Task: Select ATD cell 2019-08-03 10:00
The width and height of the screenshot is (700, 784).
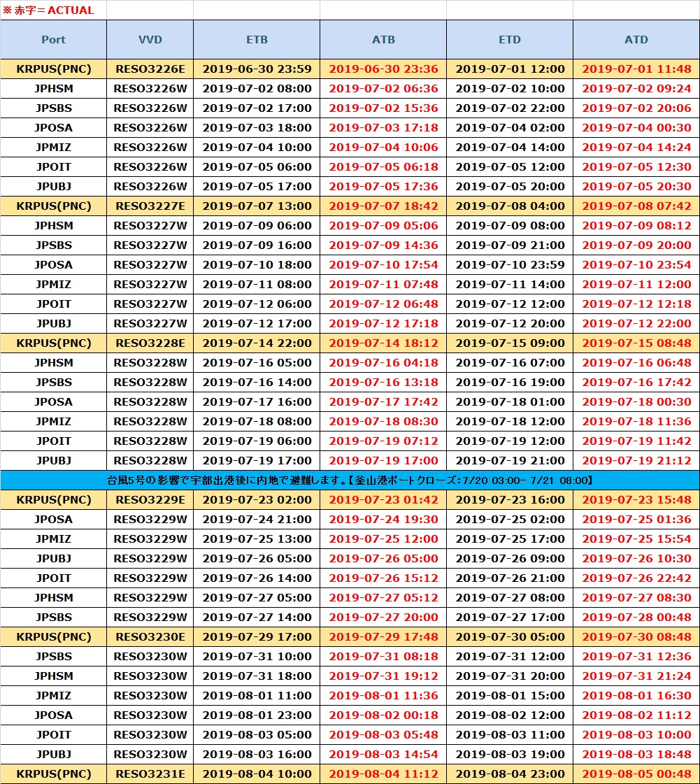Action: click(x=636, y=734)
